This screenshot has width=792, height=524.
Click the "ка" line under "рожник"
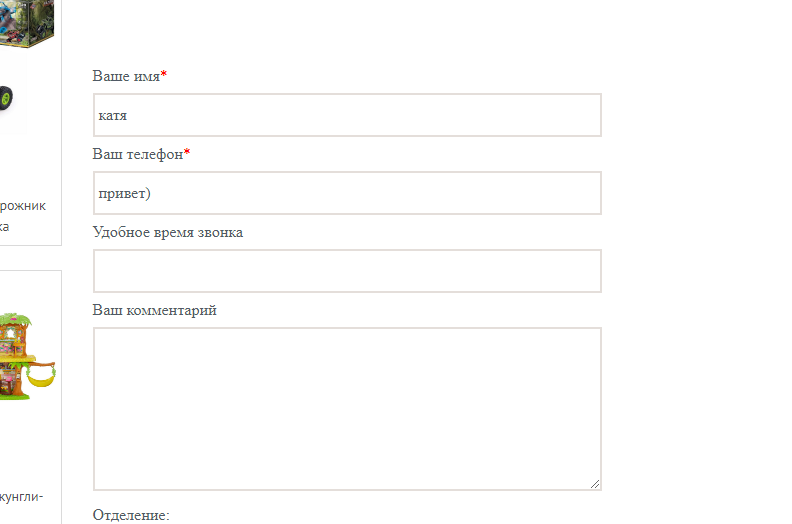click(x=5, y=226)
